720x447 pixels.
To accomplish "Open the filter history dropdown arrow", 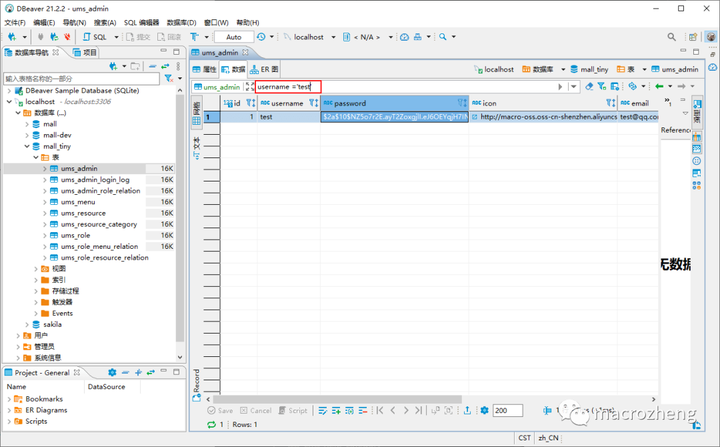I will tap(574, 86).
